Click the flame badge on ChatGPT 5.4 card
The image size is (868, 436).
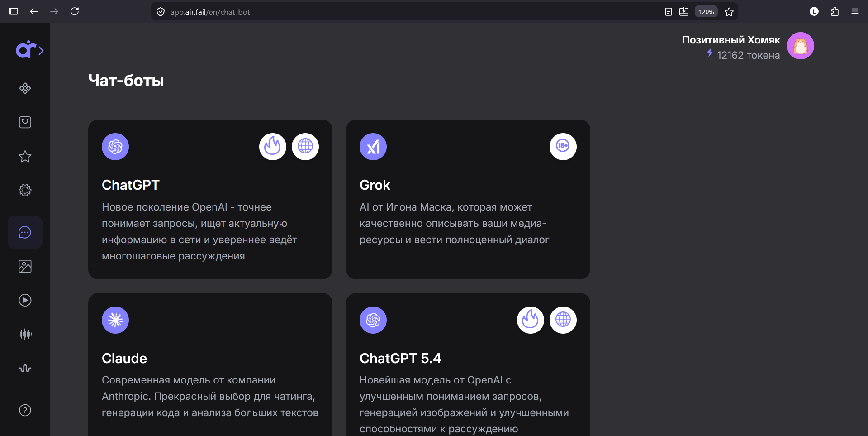click(531, 320)
